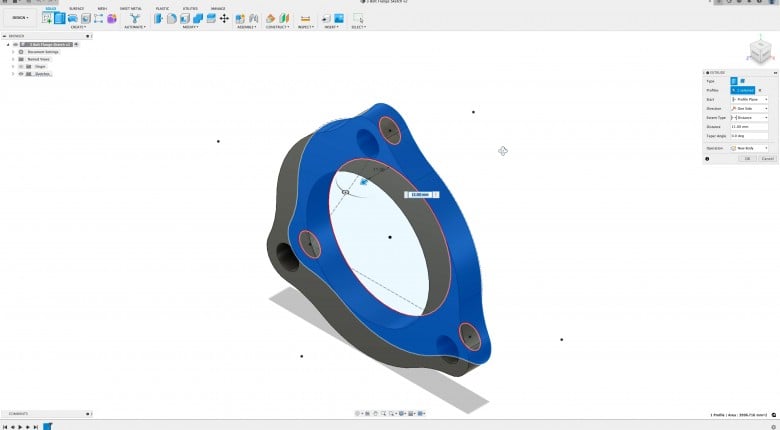Click the ViewCube in the corner
The height and width of the screenshot is (430, 780).
[761, 51]
